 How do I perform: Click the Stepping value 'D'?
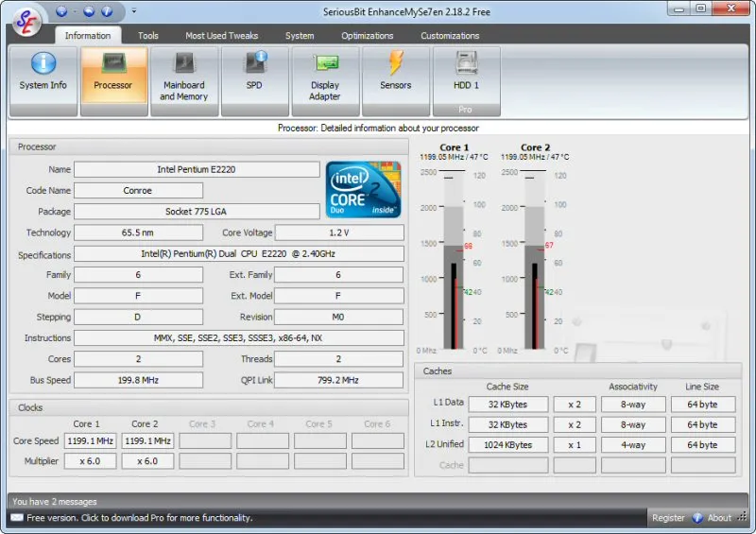pos(138,317)
